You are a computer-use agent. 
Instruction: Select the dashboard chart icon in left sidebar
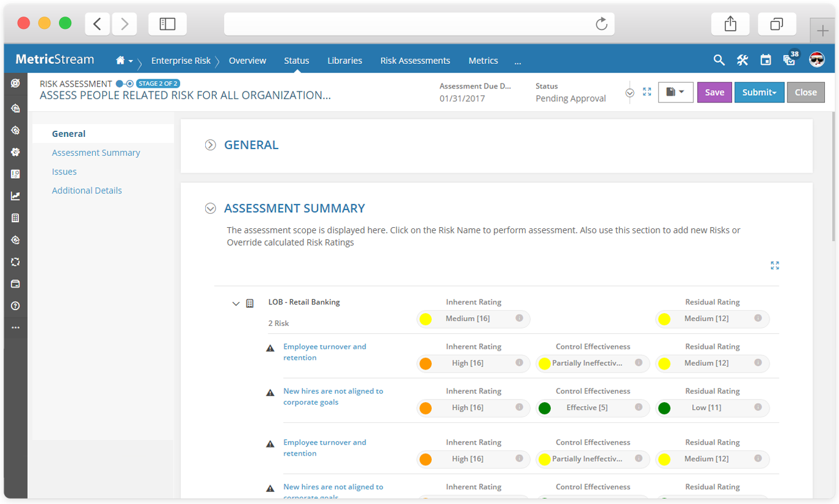15,196
